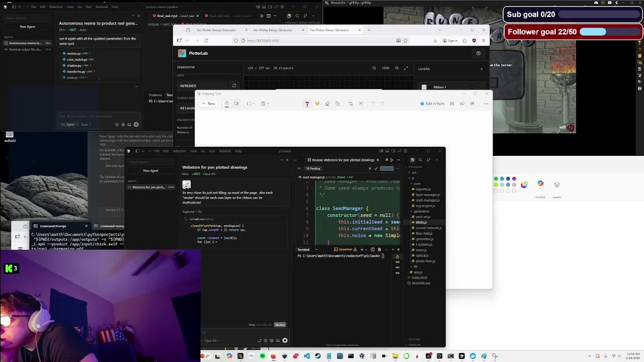Open Help menu in product-meme-pipeline editor
Image resolution: width=644 pixels, height=362 pixels.
(x=115, y=7)
